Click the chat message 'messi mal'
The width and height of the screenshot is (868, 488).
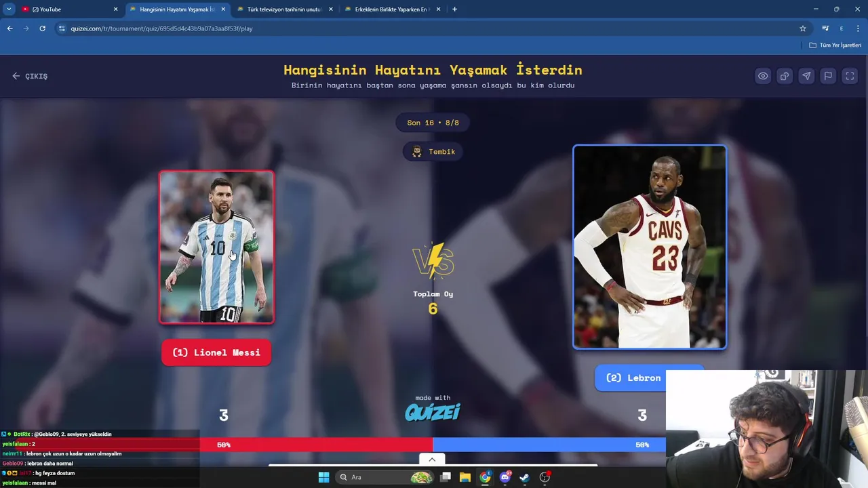29,483
